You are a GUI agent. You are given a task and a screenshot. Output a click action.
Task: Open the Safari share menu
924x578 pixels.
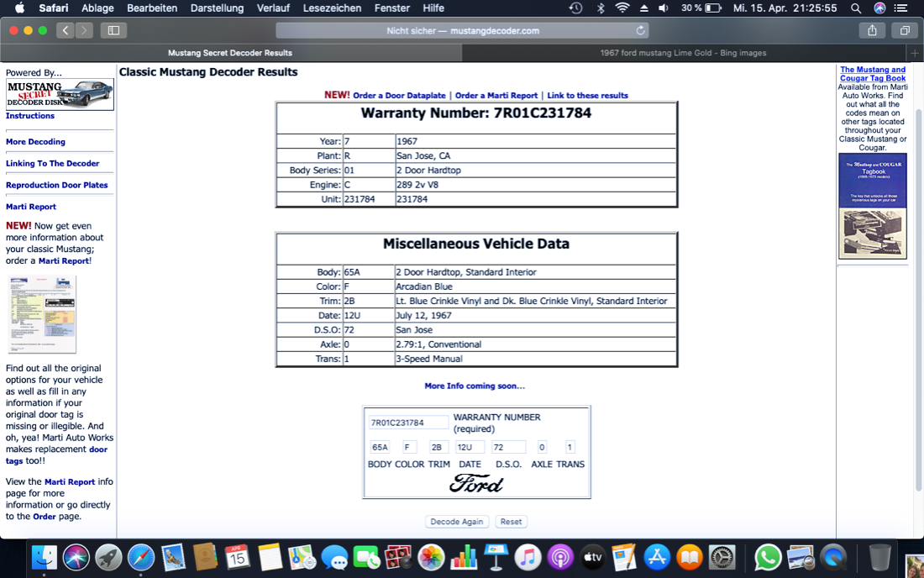tap(872, 30)
